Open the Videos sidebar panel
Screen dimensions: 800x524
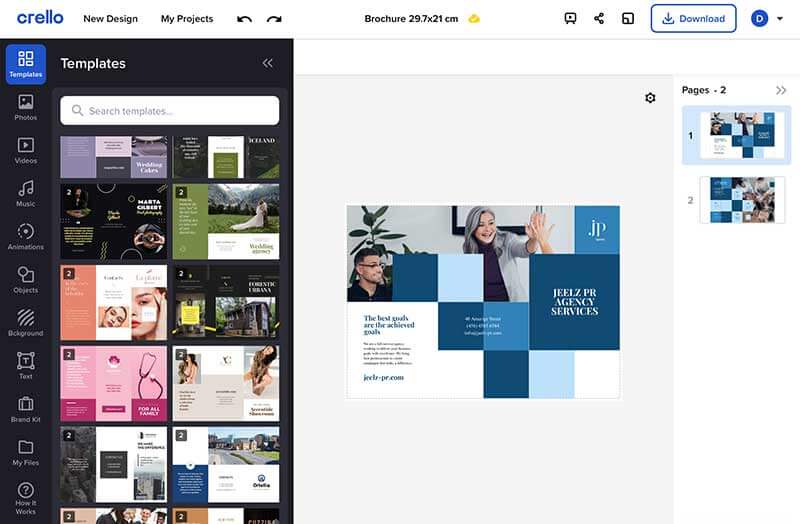point(26,151)
